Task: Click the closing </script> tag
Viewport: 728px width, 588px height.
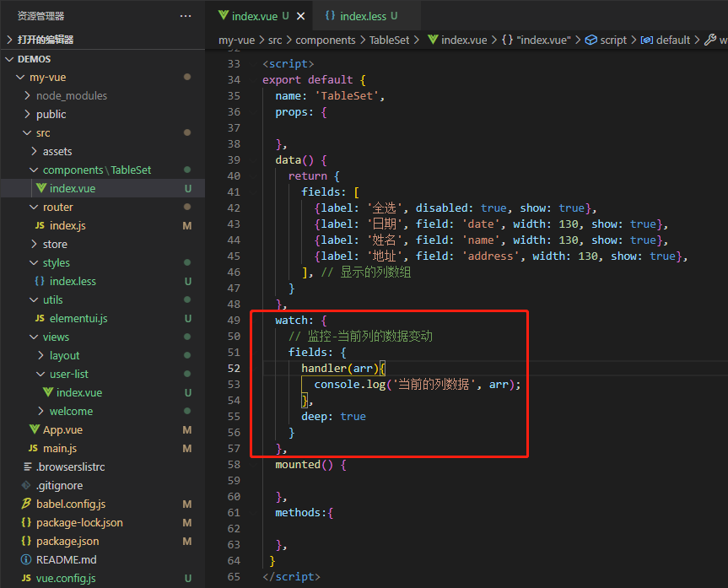Action: (291, 577)
